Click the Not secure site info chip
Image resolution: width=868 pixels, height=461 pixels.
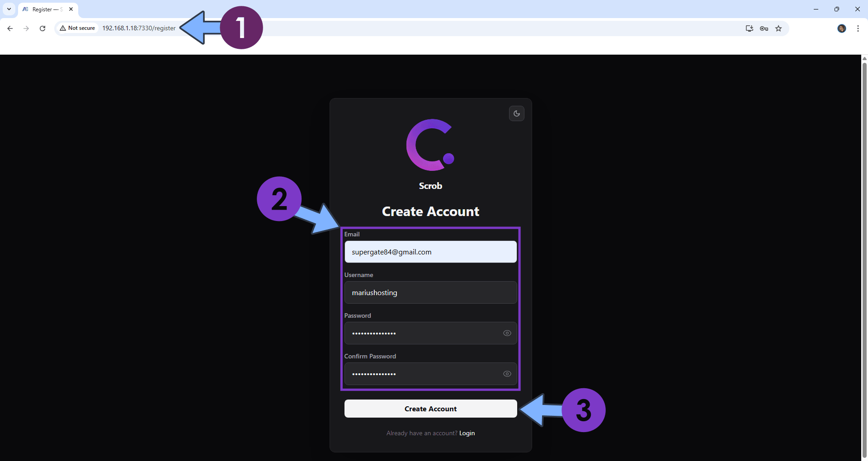click(78, 28)
